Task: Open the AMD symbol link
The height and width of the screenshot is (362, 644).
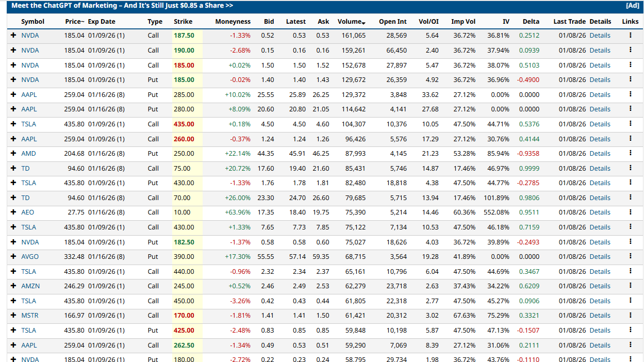Action: pyautogui.click(x=28, y=154)
